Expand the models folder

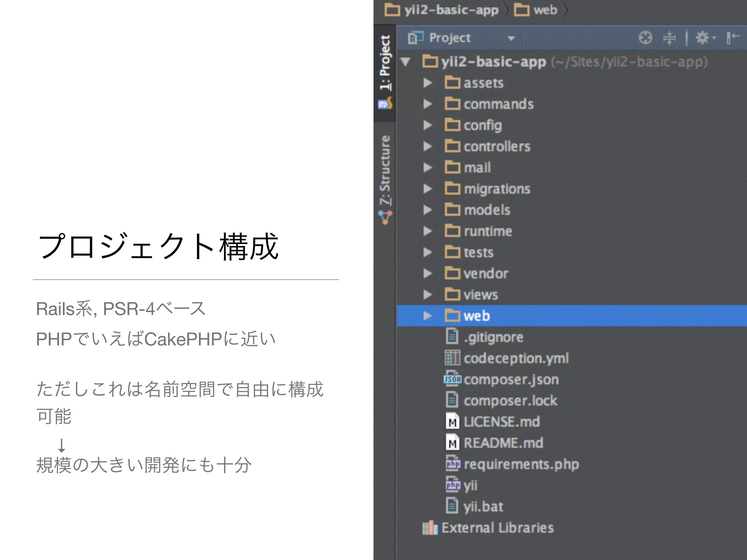coord(427,210)
